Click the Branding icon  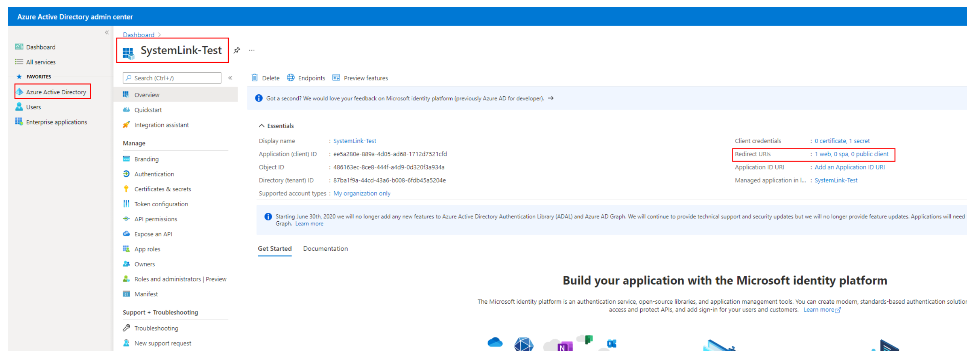tap(126, 159)
